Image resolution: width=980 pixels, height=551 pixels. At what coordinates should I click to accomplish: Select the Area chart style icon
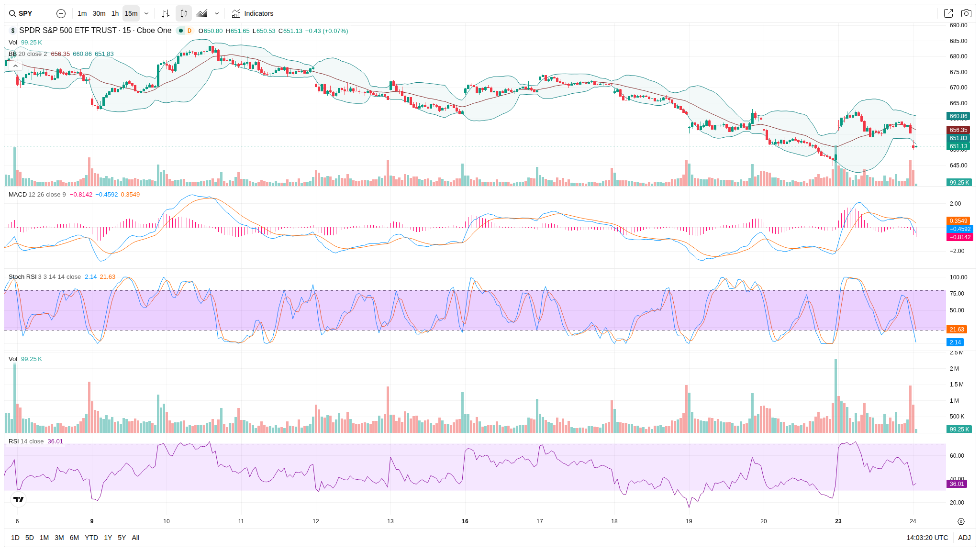tap(202, 13)
